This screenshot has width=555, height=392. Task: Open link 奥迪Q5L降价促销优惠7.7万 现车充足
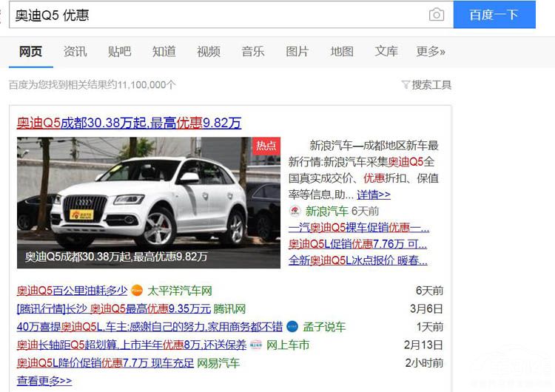pos(105,363)
